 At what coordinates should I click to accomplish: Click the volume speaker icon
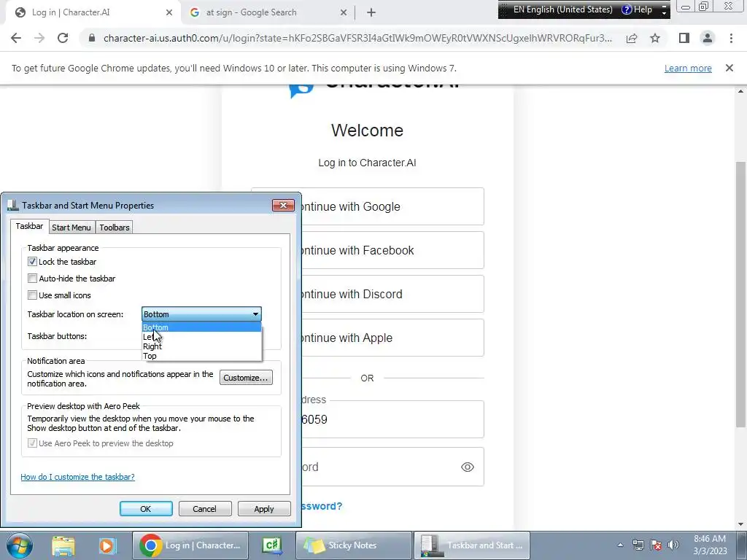[x=673, y=545]
